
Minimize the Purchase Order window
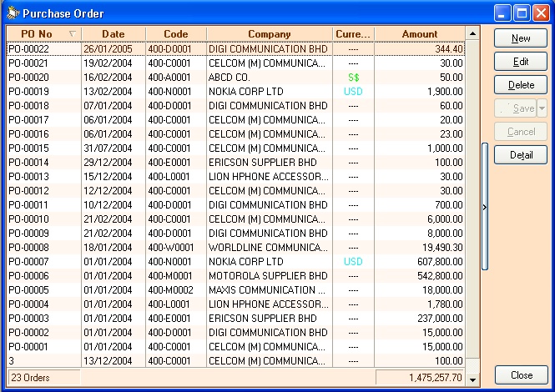(502, 13)
